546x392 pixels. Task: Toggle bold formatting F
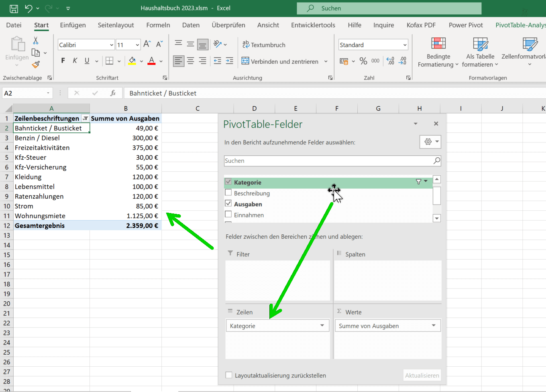pyautogui.click(x=63, y=61)
